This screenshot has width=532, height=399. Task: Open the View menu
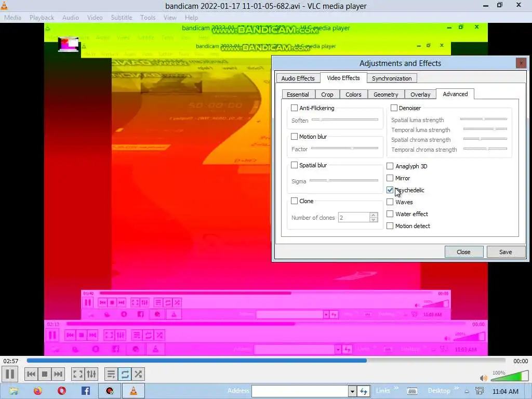(170, 17)
